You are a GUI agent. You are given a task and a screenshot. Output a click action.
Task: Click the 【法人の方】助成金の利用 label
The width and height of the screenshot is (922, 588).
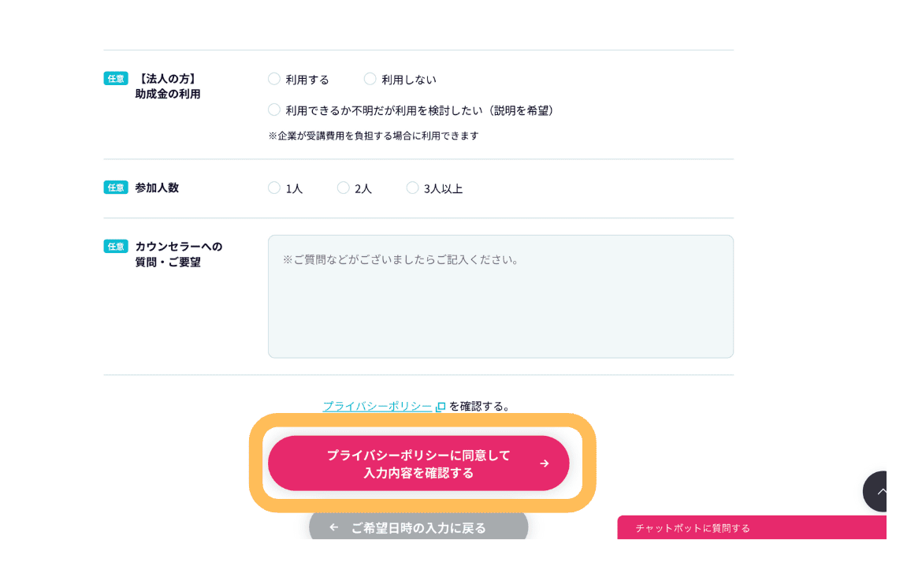click(167, 86)
